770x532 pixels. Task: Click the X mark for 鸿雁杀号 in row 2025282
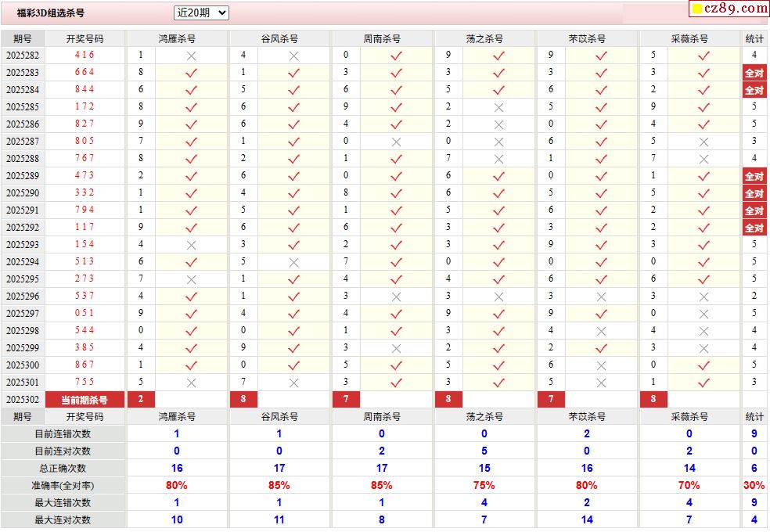point(191,56)
